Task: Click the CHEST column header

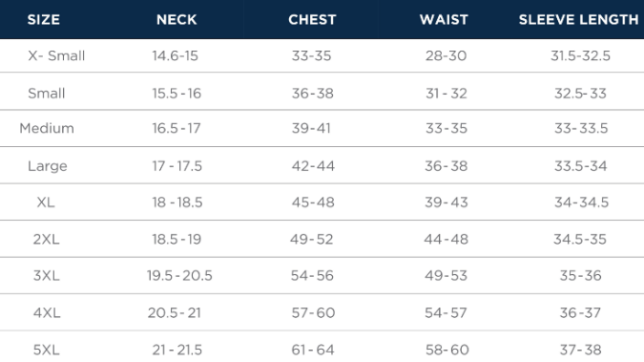Action: (312, 20)
